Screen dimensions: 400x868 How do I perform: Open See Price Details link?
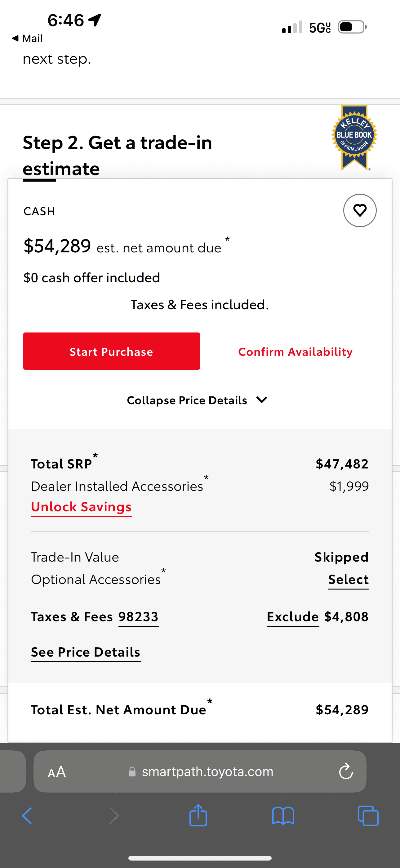click(x=86, y=653)
